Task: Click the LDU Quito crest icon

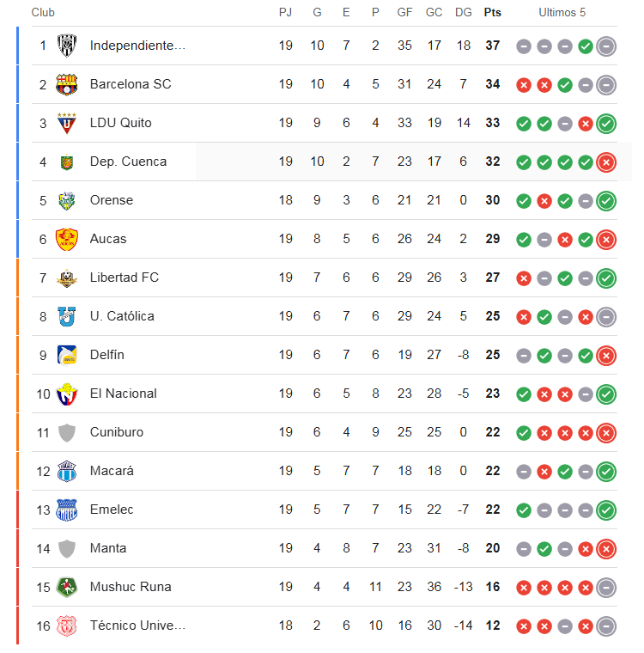Action: click(67, 123)
